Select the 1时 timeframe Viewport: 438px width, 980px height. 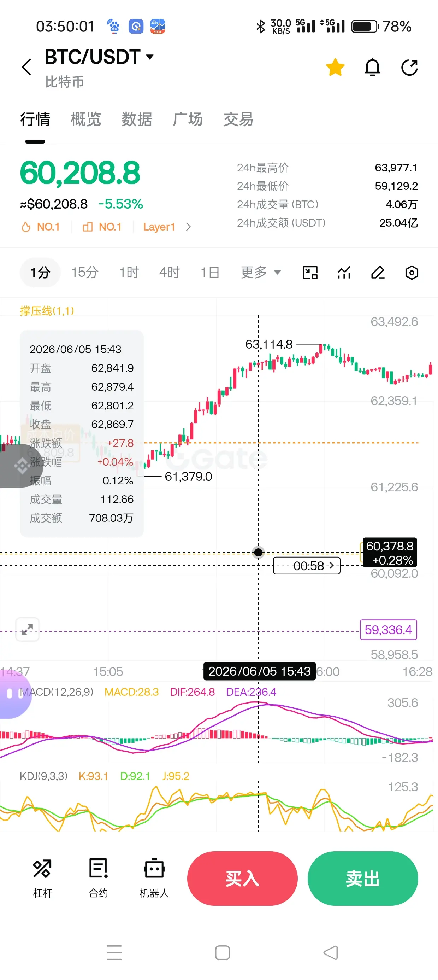point(129,272)
